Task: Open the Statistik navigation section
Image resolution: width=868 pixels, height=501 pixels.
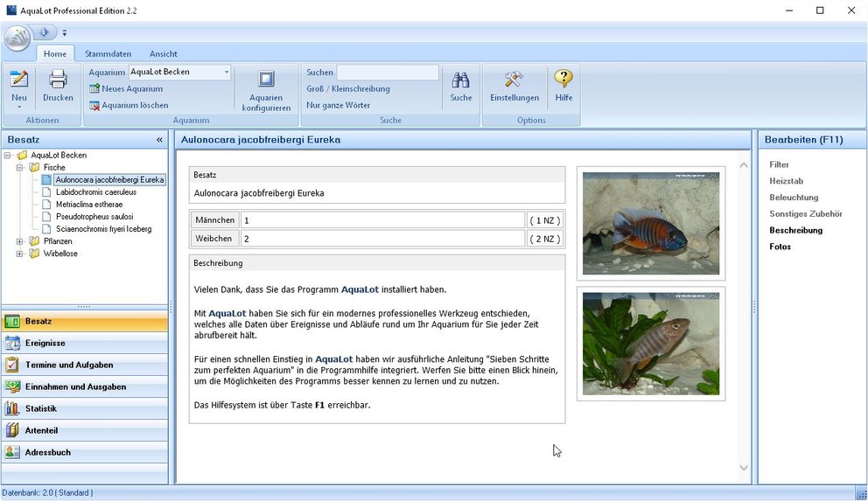Action: click(x=85, y=408)
